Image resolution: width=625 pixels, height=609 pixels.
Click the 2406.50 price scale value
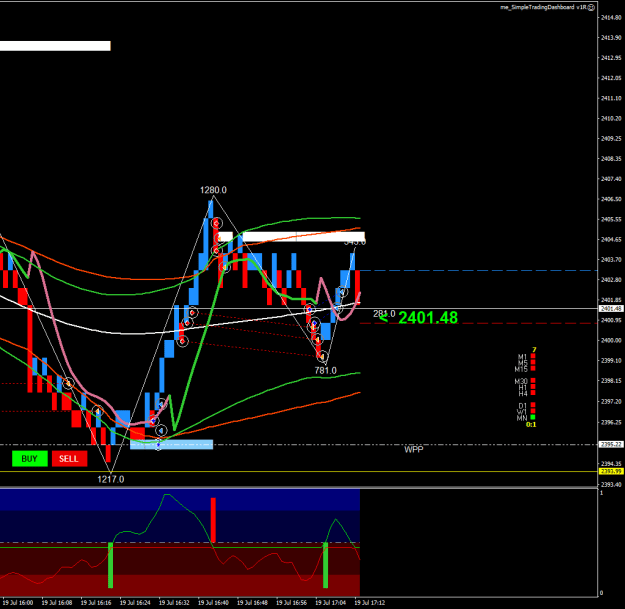click(611, 199)
